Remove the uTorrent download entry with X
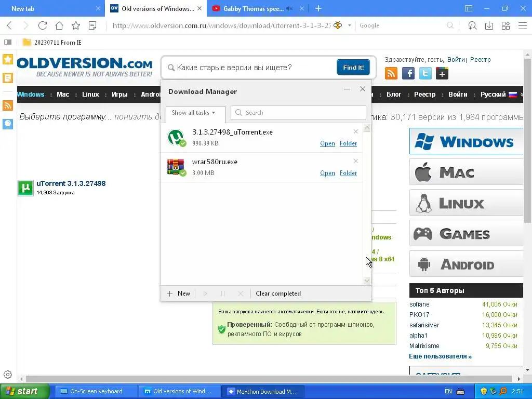 (x=355, y=131)
